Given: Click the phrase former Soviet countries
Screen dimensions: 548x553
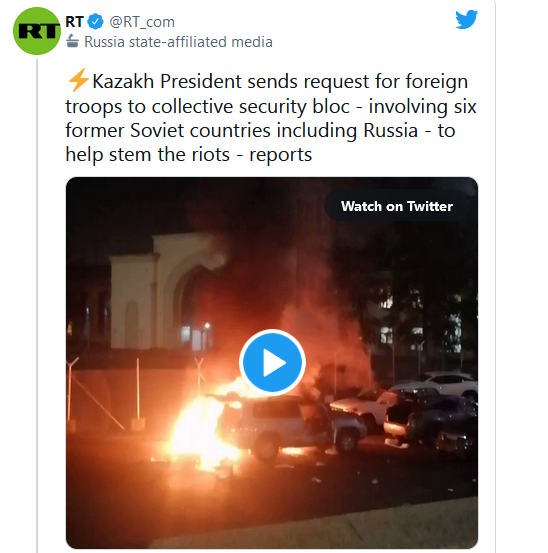Looking at the screenshot, I should click(169, 130).
